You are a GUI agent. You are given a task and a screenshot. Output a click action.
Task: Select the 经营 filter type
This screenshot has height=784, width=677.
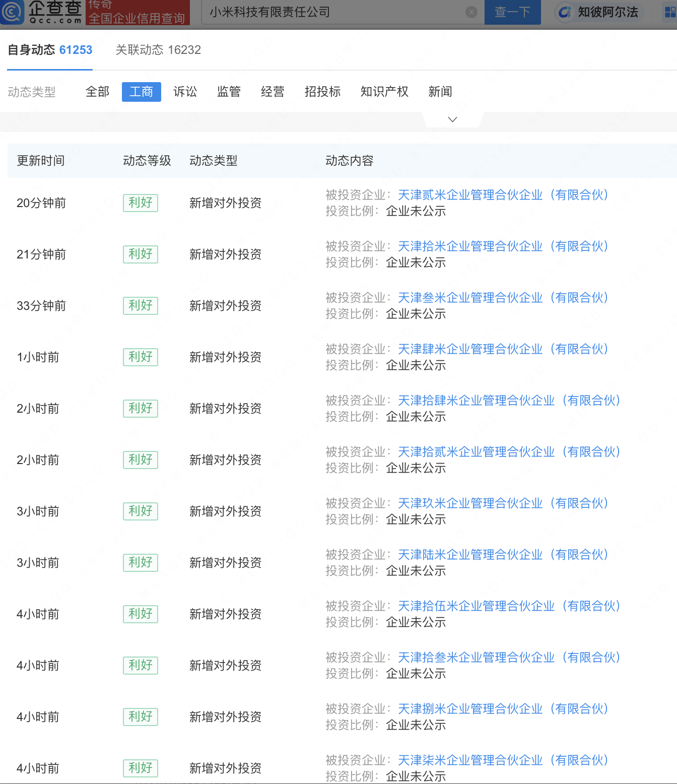point(273,92)
